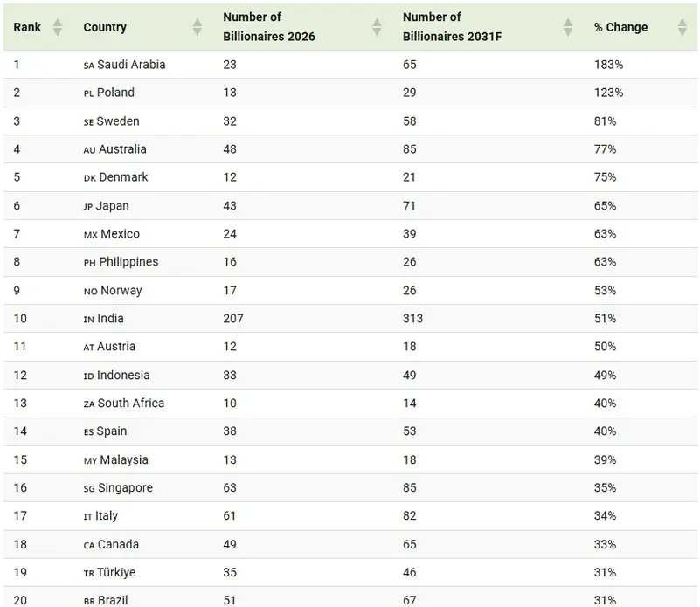Select the Poland country cell
Screen dimensions: 700x607
pos(109,93)
